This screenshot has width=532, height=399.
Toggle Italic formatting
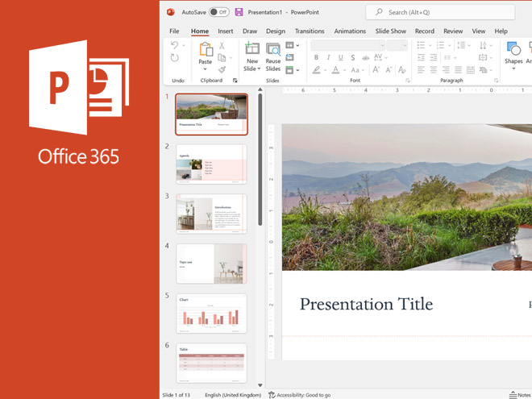tap(328, 58)
